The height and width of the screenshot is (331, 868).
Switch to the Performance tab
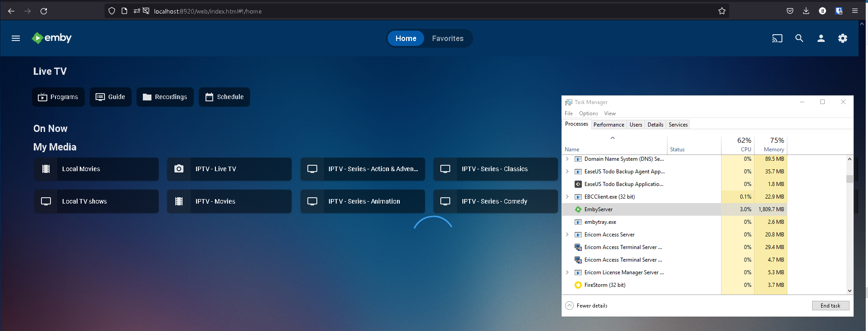pyautogui.click(x=609, y=125)
